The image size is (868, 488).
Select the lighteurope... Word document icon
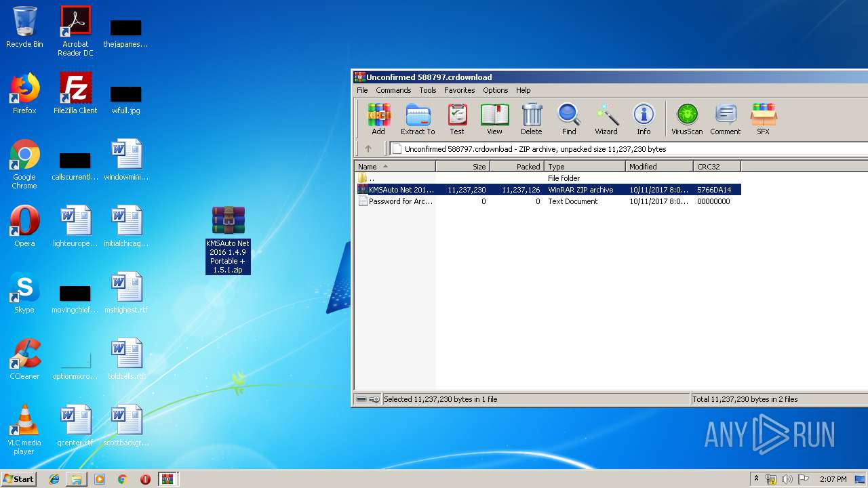pyautogui.click(x=75, y=226)
